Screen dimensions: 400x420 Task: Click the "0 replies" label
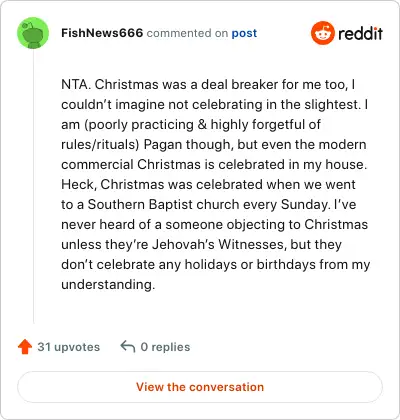165,347
